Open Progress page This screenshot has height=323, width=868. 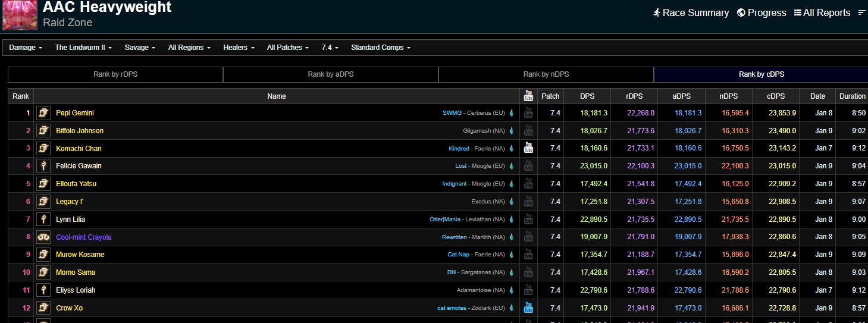pos(762,12)
